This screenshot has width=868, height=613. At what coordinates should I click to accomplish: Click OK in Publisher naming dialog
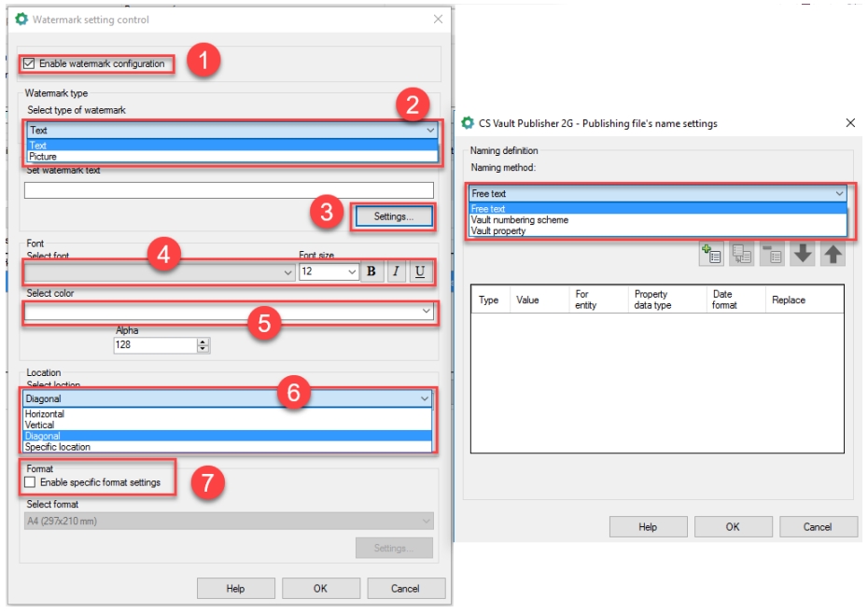[x=733, y=527]
